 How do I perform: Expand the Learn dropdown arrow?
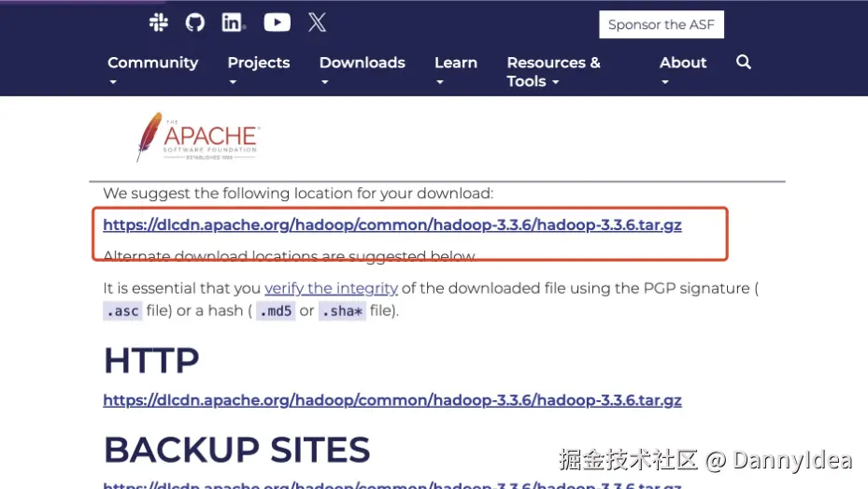440,82
